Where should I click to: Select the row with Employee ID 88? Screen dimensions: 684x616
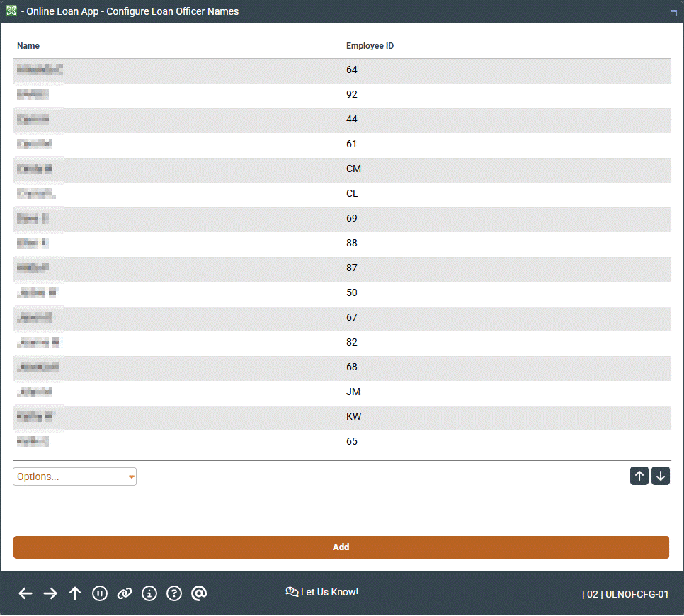(x=341, y=244)
